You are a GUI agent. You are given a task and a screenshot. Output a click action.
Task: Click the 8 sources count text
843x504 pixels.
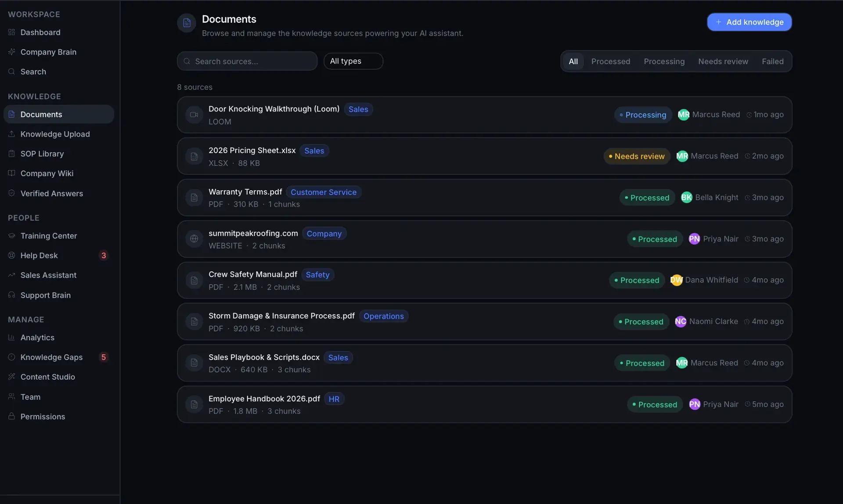click(x=195, y=87)
